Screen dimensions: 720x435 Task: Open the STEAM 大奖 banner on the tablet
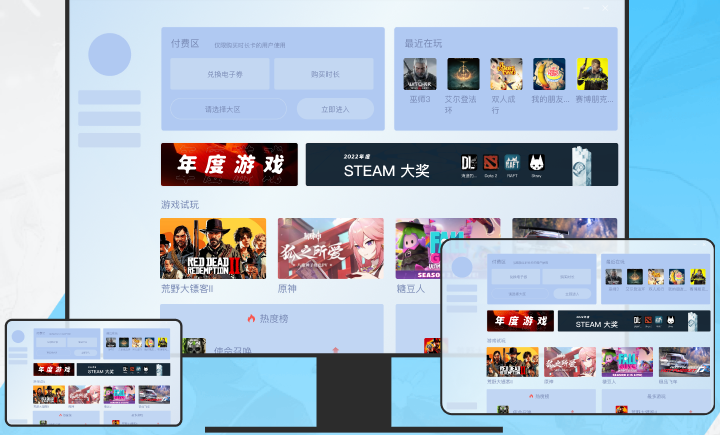pos(634,321)
